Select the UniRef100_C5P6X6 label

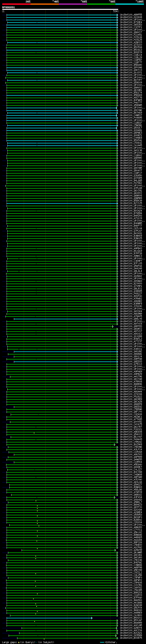[131, 583]
